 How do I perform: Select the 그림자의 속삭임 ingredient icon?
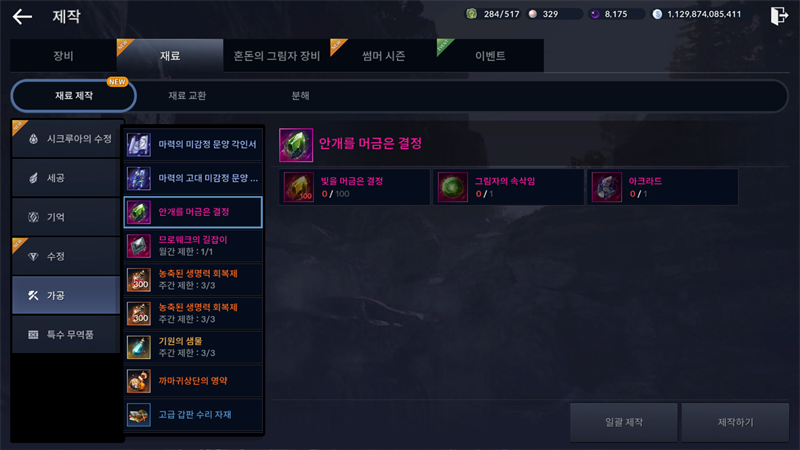pos(453,187)
